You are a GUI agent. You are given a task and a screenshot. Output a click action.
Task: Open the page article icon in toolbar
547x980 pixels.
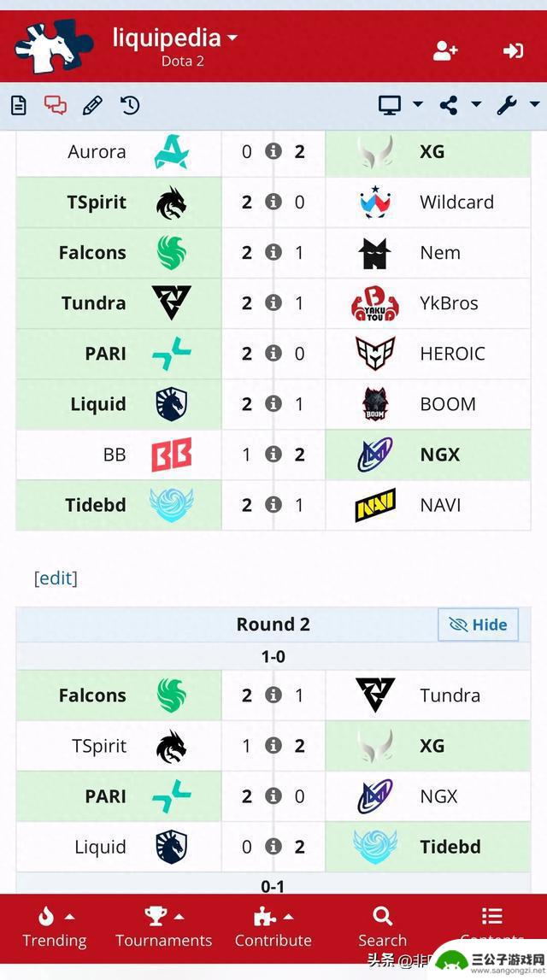19,106
